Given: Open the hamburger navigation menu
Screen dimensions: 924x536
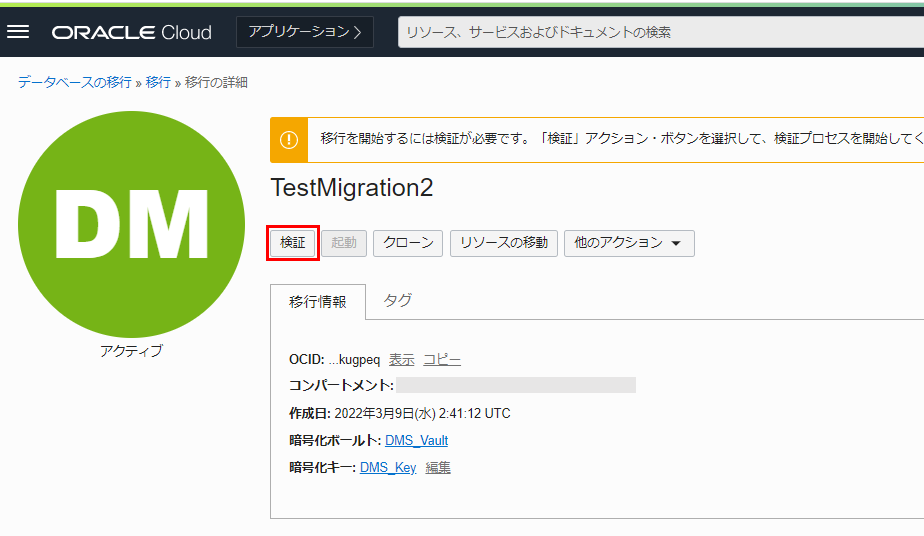Looking at the screenshot, I should [18, 32].
